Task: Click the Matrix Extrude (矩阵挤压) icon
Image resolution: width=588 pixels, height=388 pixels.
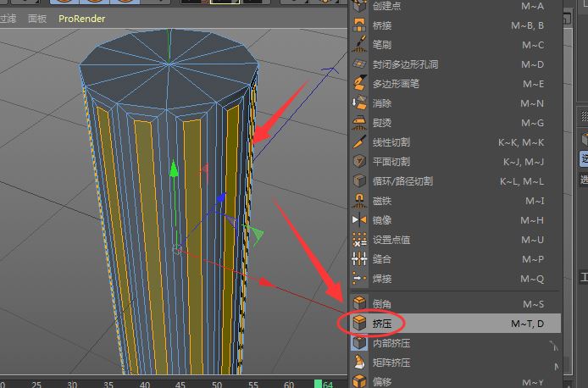Action: (359, 363)
